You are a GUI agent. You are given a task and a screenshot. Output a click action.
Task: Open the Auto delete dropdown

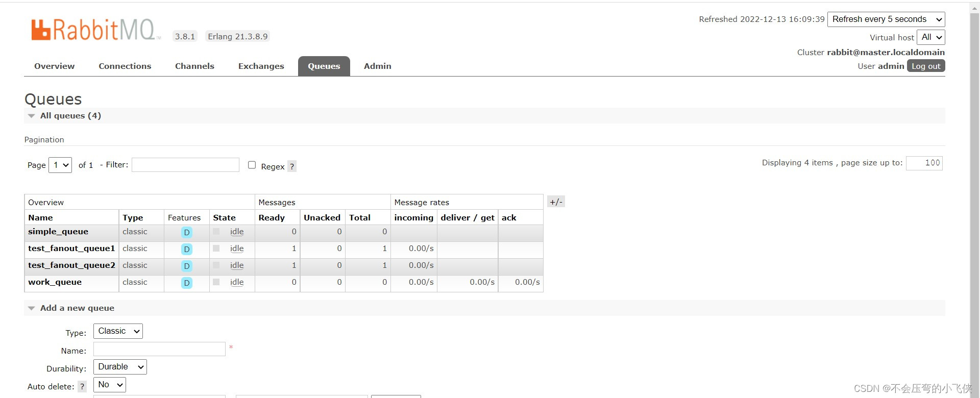(109, 385)
